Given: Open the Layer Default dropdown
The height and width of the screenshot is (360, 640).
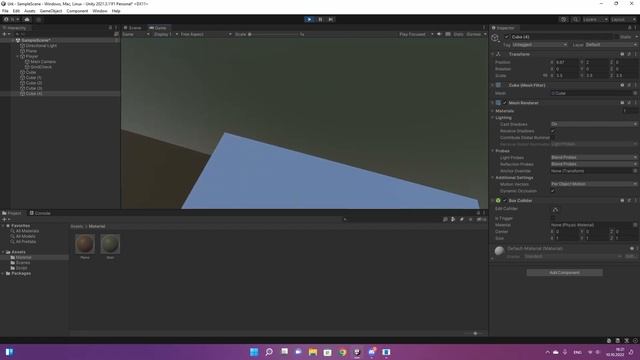Looking at the screenshot, I should tap(611, 44).
